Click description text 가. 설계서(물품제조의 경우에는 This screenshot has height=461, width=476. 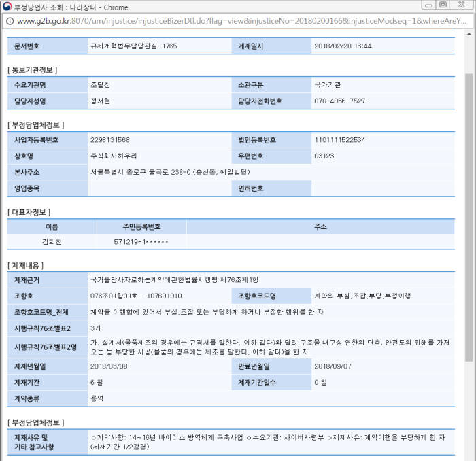click(270, 347)
